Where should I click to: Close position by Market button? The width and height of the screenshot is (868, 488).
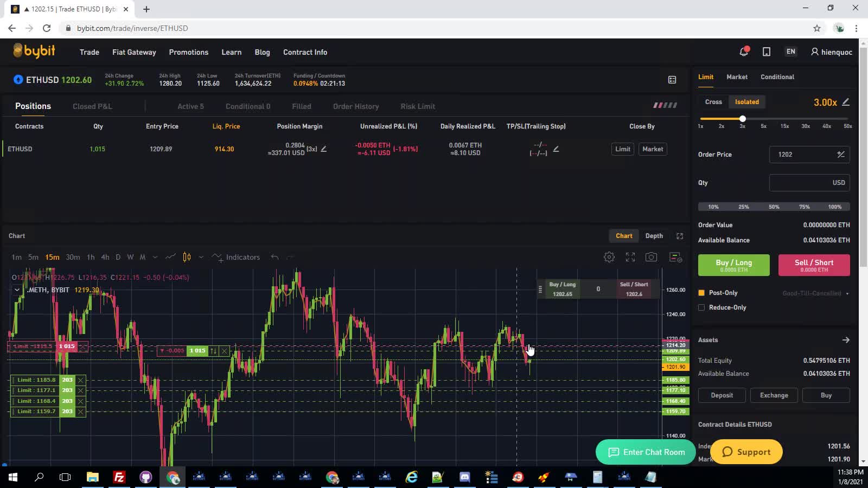[x=653, y=149]
